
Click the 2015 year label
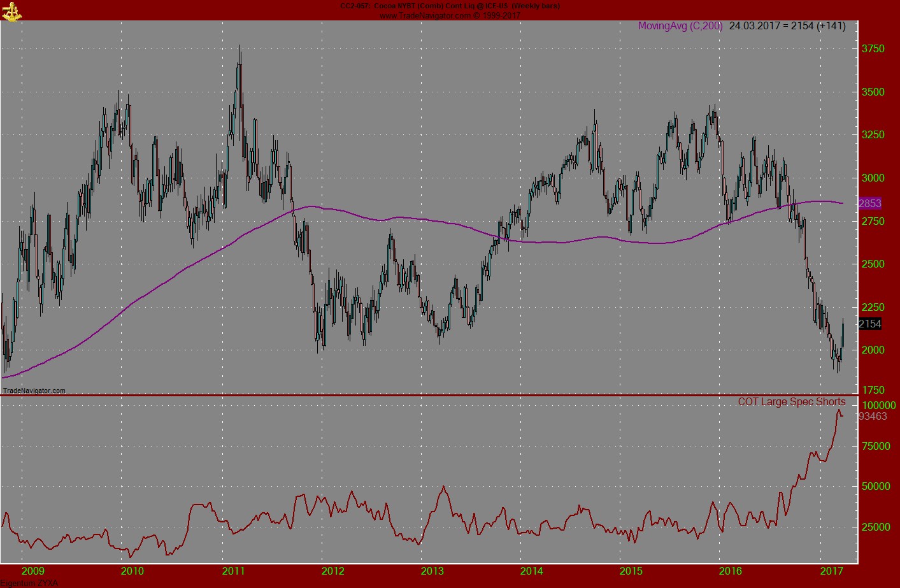pos(631,571)
